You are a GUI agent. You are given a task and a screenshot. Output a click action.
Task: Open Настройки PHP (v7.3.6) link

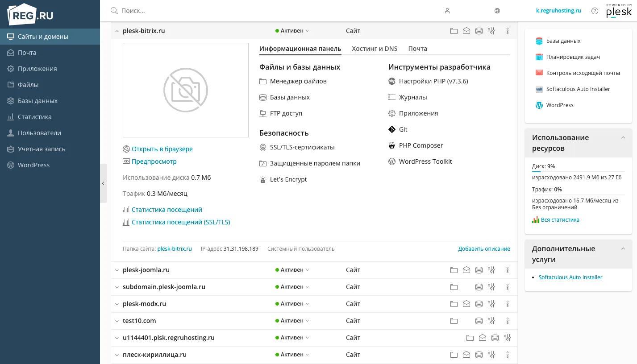click(433, 81)
